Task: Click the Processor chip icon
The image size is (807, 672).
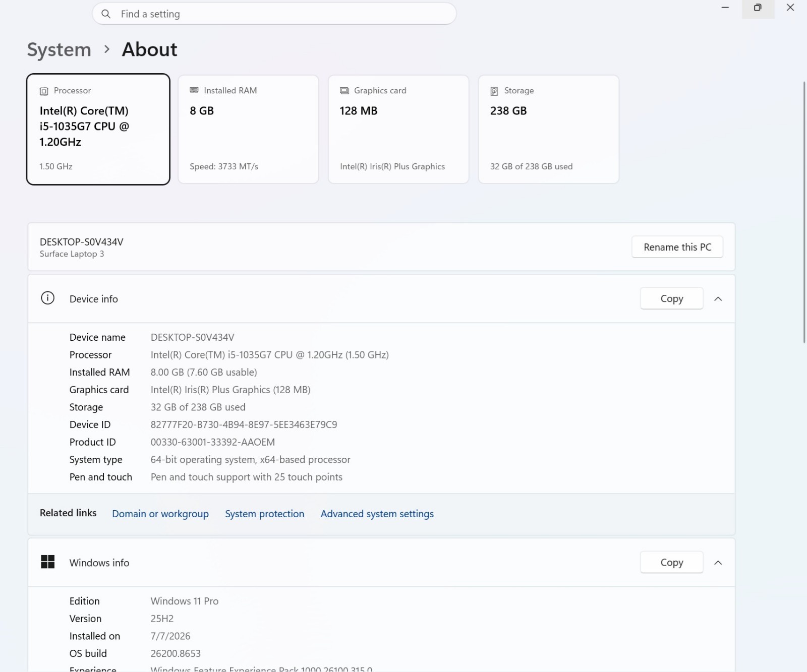Action: click(44, 91)
